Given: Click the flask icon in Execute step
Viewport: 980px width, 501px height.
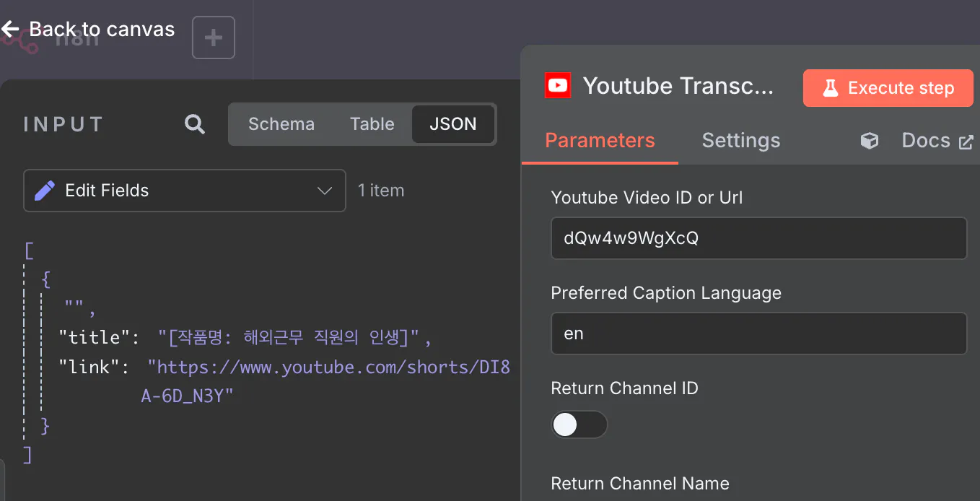Looking at the screenshot, I should pyautogui.click(x=831, y=88).
